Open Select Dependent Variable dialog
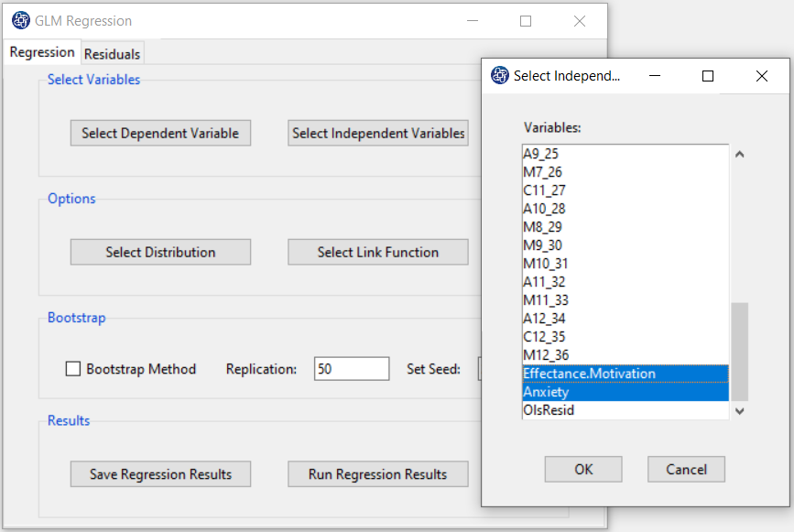Screen dimensions: 794x532 160,133
